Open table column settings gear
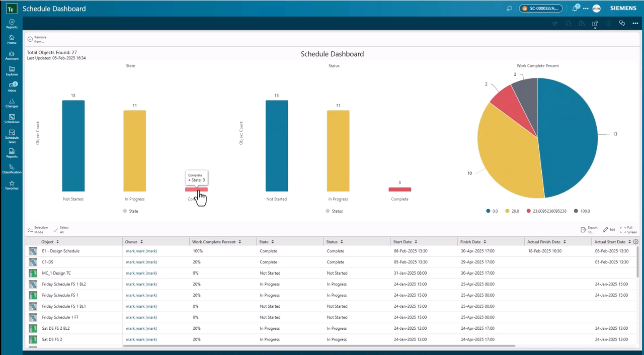 click(636, 242)
